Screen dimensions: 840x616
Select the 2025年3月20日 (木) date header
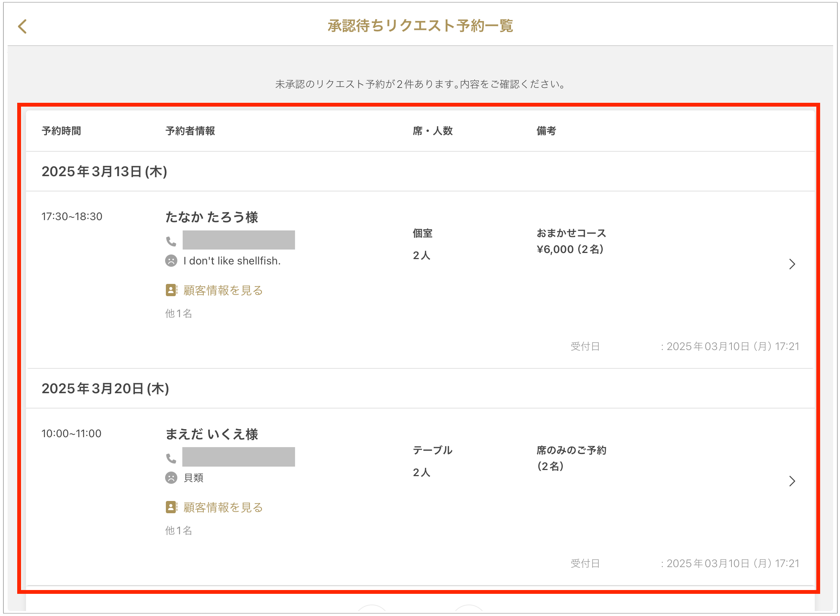tap(105, 389)
